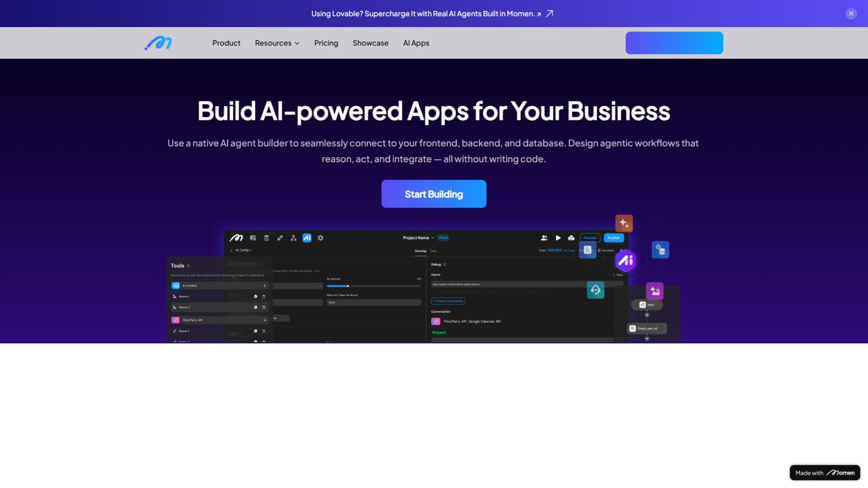Click the Temperature slider handle
The image size is (868, 488).
tap(348, 286)
